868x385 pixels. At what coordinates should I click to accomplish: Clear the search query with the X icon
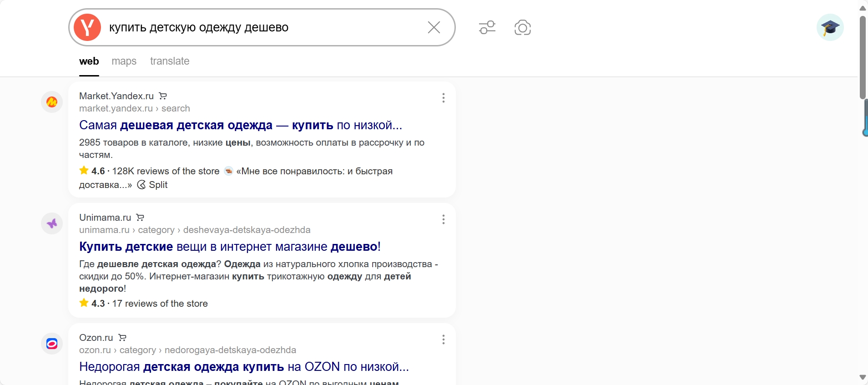point(434,27)
